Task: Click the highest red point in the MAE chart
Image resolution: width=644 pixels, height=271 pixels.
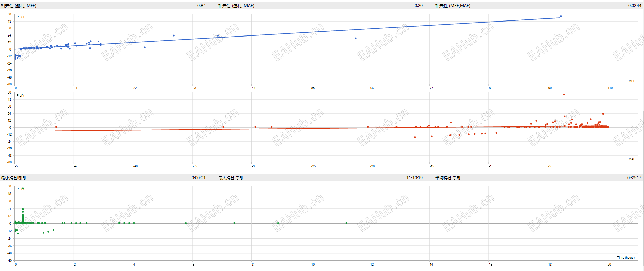Action: click(x=564, y=95)
